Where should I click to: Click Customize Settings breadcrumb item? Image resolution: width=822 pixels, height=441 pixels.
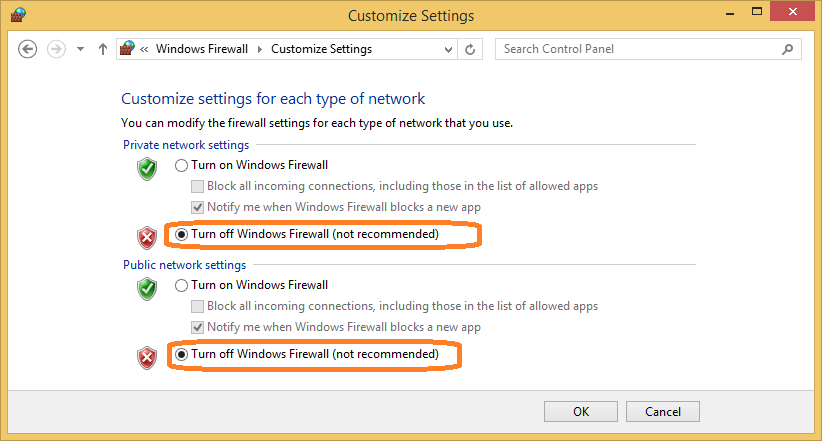(321, 49)
